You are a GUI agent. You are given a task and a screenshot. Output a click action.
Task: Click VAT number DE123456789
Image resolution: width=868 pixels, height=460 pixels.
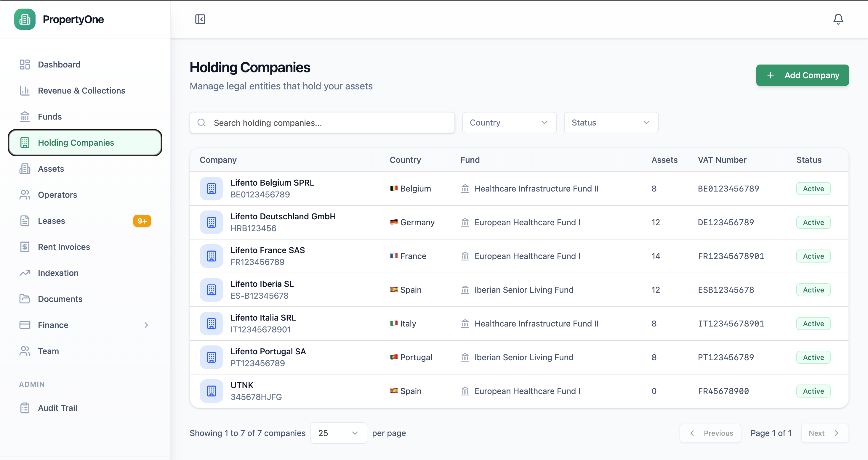pyautogui.click(x=726, y=222)
